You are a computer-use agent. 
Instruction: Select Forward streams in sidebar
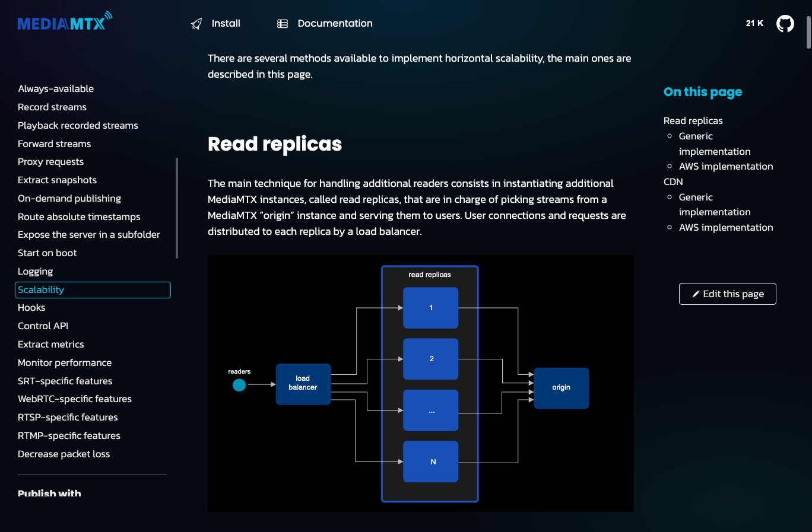(x=55, y=144)
